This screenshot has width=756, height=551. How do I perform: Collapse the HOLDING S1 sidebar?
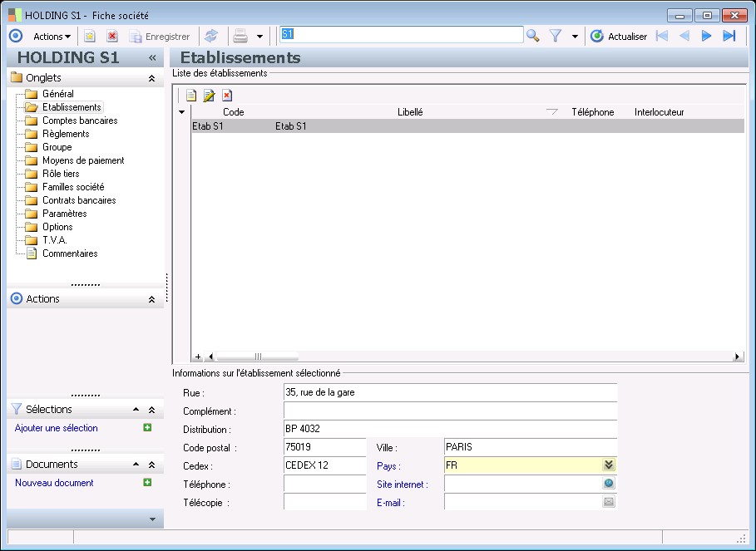click(x=152, y=58)
